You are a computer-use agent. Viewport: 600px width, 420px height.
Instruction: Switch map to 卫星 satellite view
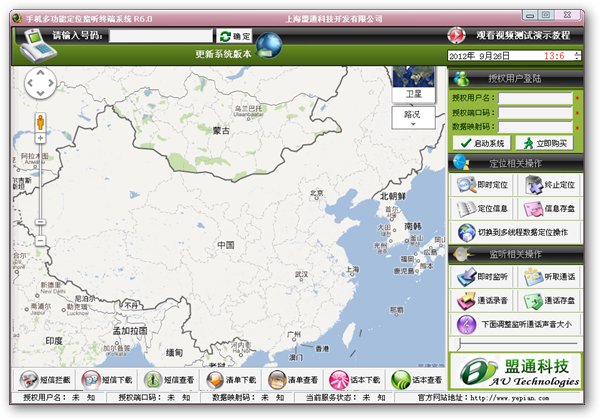tap(413, 85)
